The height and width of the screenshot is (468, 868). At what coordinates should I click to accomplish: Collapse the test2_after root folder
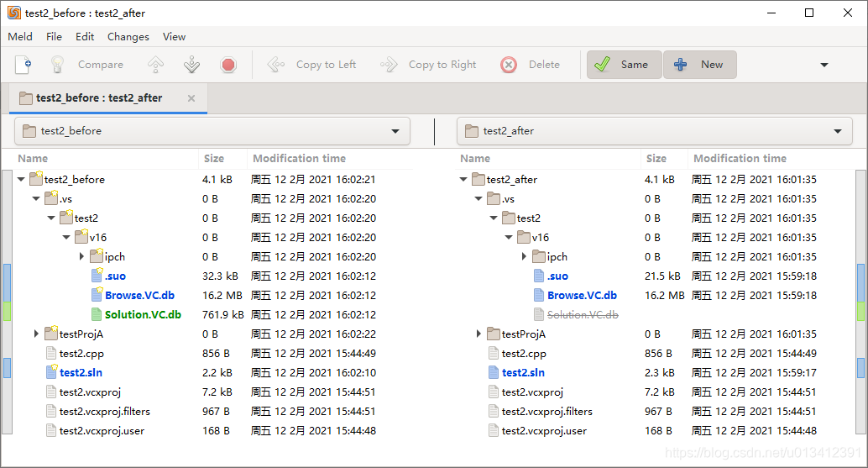coord(463,180)
